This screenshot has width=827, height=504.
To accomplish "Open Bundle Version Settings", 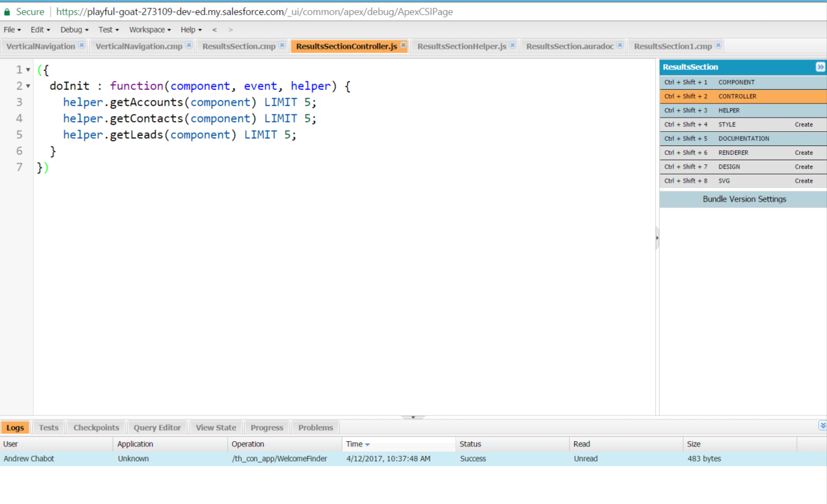I will point(744,199).
